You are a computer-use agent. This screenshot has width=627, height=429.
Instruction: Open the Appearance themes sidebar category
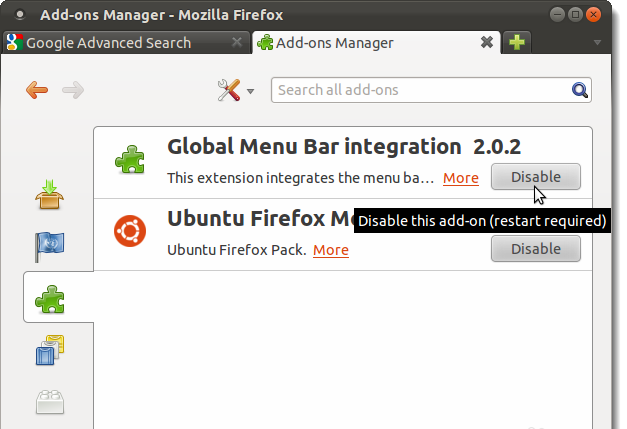click(x=50, y=351)
